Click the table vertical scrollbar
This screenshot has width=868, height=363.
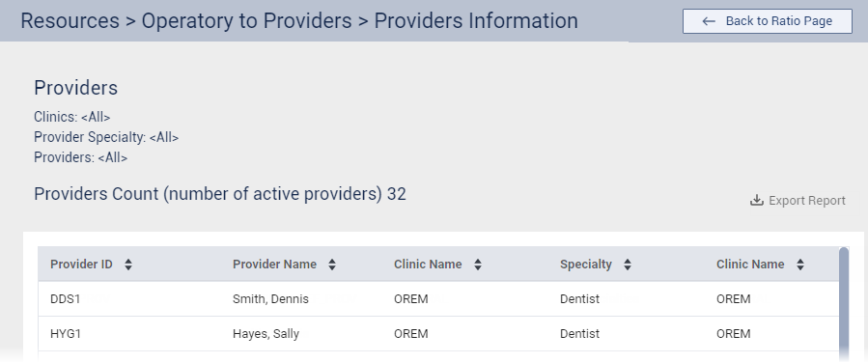pos(844,303)
